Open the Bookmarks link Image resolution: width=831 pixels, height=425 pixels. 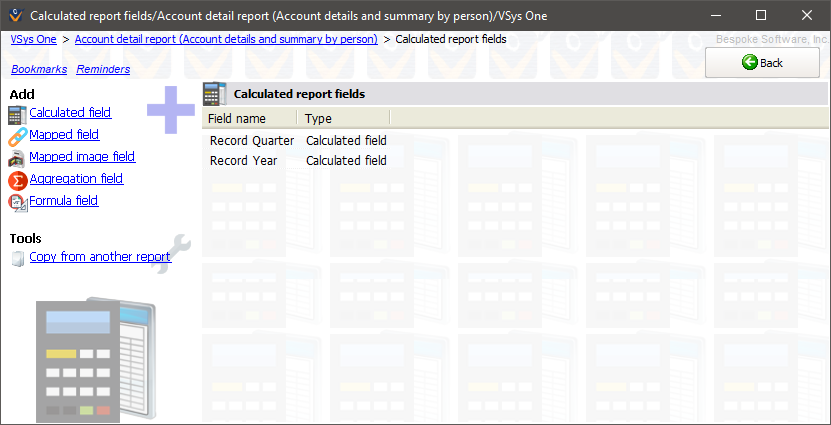[x=39, y=69]
